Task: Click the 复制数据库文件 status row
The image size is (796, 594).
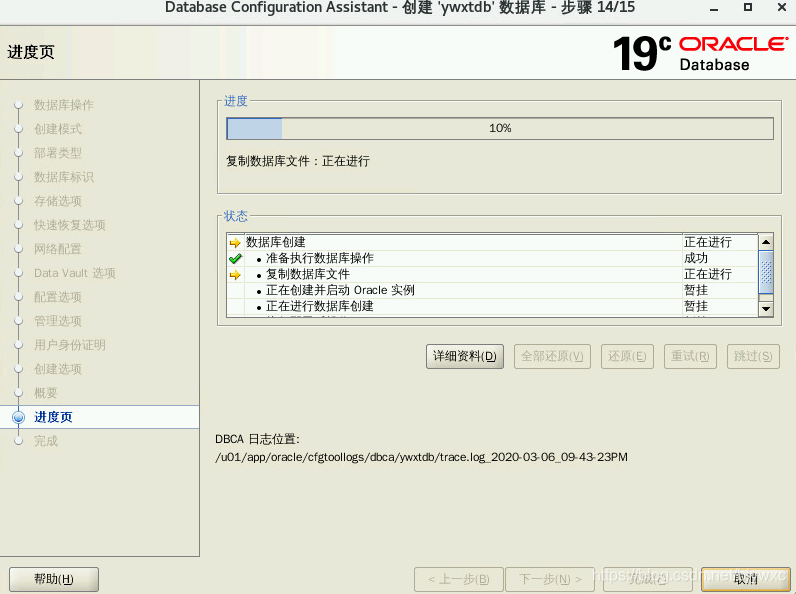Action: coord(492,274)
